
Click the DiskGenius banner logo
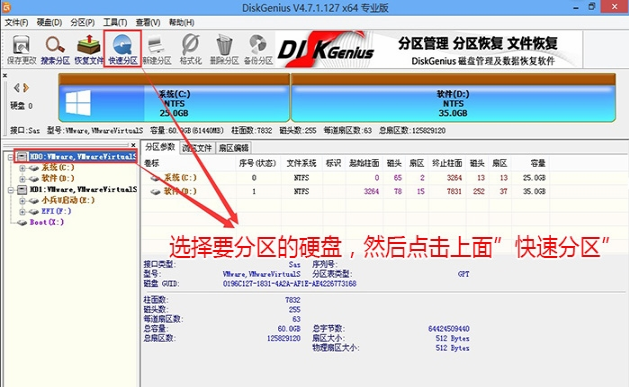325,50
